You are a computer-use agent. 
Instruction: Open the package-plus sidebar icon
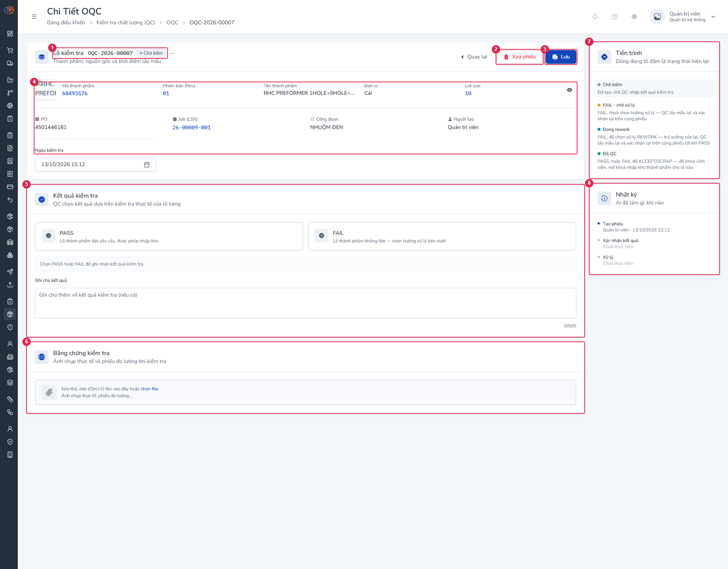click(10, 216)
